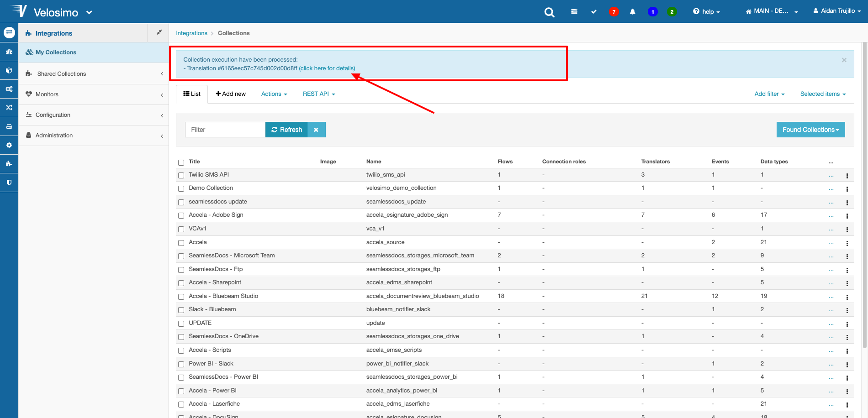Open the green badge showing 2

672,12
